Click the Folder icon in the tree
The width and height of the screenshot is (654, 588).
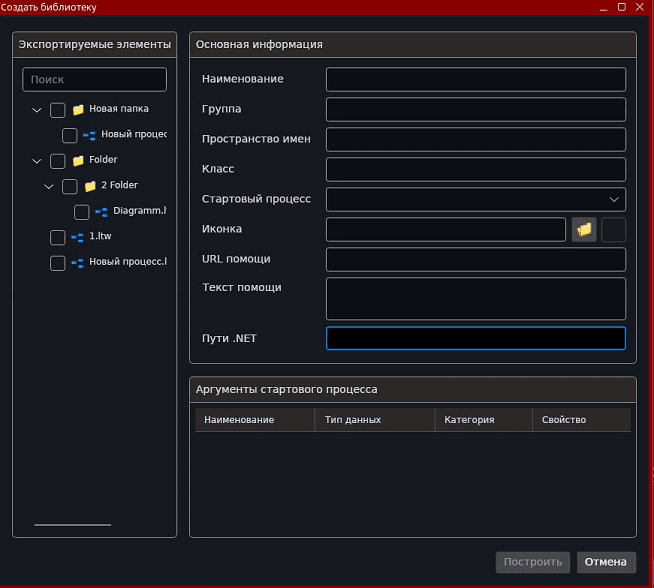point(78,161)
